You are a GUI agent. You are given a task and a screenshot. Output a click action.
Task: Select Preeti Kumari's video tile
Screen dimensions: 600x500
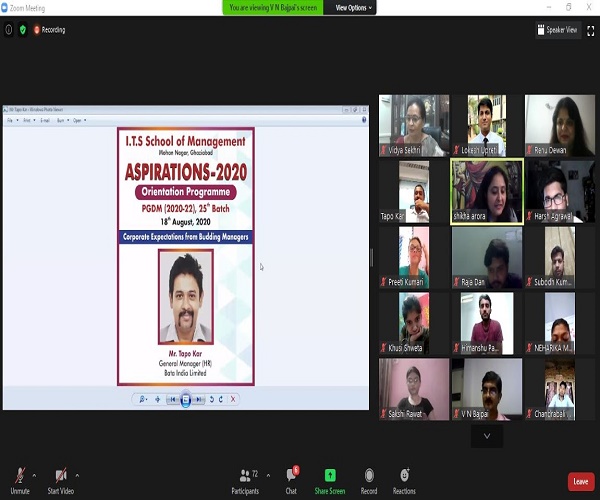point(414,257)
